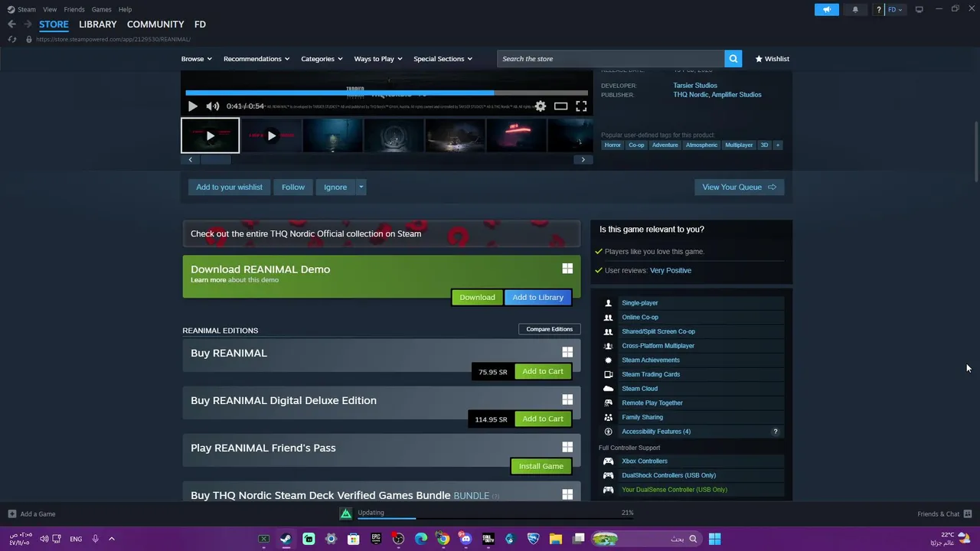The width and height of the screenshot is (980, 551).
Task: Add the demo to Library
Action: coord(538,298)
